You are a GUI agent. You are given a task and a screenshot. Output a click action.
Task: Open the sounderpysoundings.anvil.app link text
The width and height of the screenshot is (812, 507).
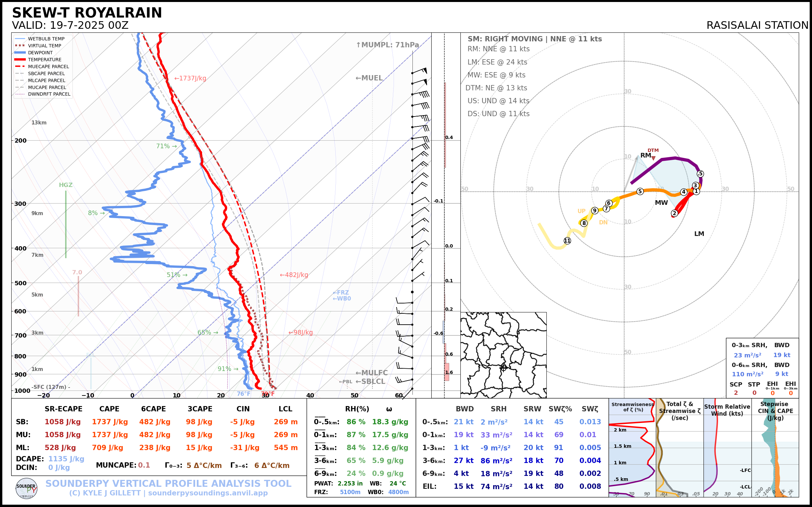[x=208, y=493]
